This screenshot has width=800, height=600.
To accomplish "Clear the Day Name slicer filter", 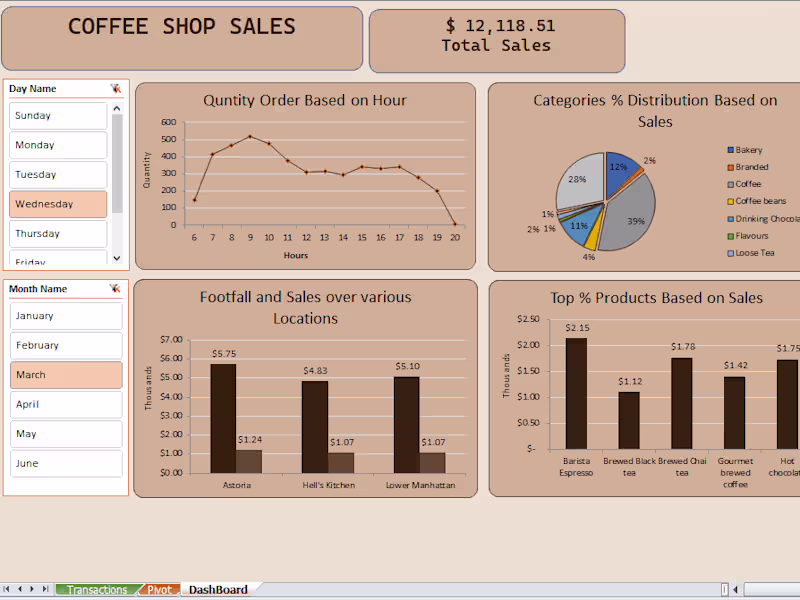I will coord(114,88).
